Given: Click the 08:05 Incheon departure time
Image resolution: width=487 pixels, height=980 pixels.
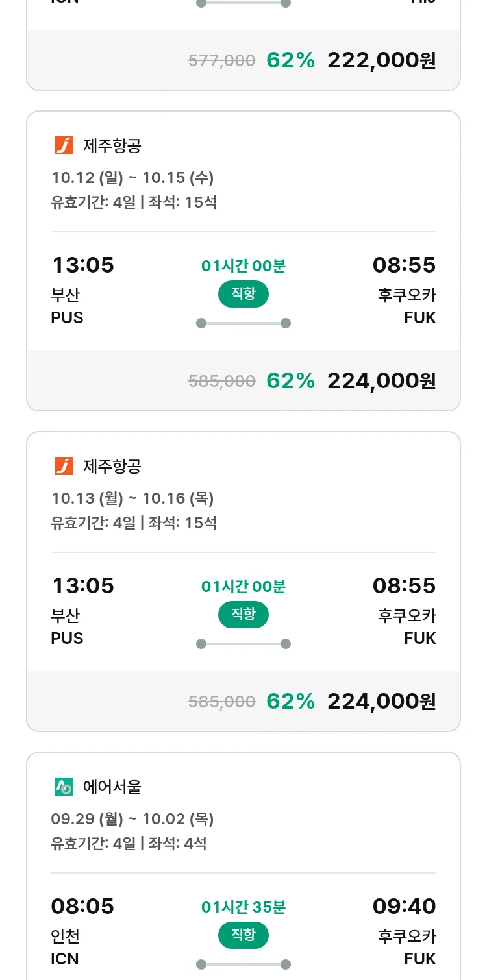Looking at the screenshot, I should click(x=82, y=906).
